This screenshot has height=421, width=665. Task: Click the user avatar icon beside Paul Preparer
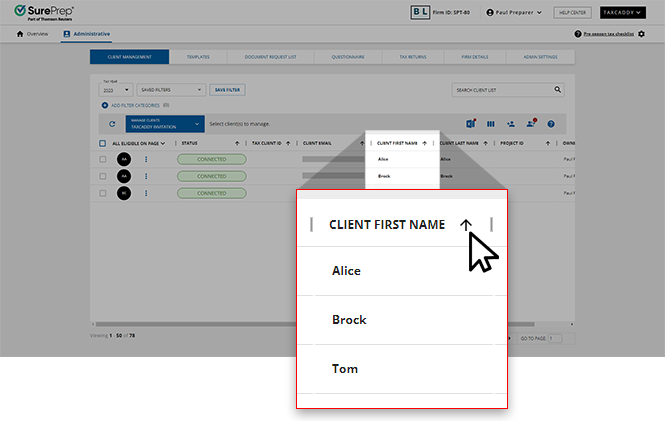point(490,13)
